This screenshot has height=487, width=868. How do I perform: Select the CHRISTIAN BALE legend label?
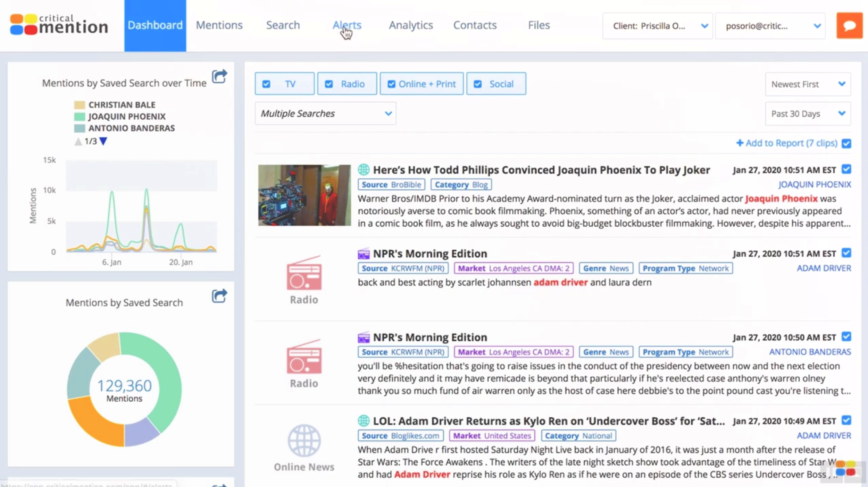[122, 105]
